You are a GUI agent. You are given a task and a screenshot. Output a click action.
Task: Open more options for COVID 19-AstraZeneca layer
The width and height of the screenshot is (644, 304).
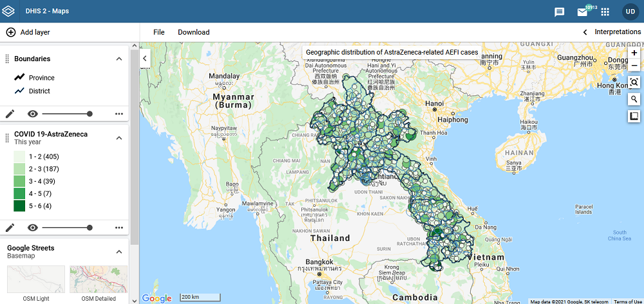coord(119,227)
